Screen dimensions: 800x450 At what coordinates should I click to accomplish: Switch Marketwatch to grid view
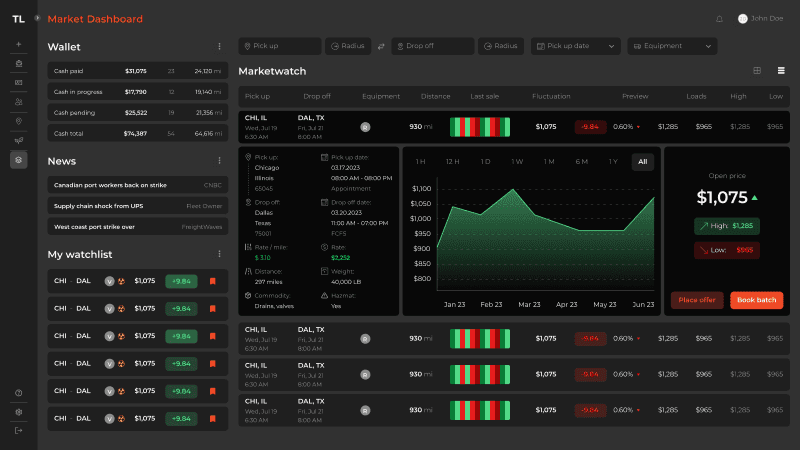tap(757, 71)
